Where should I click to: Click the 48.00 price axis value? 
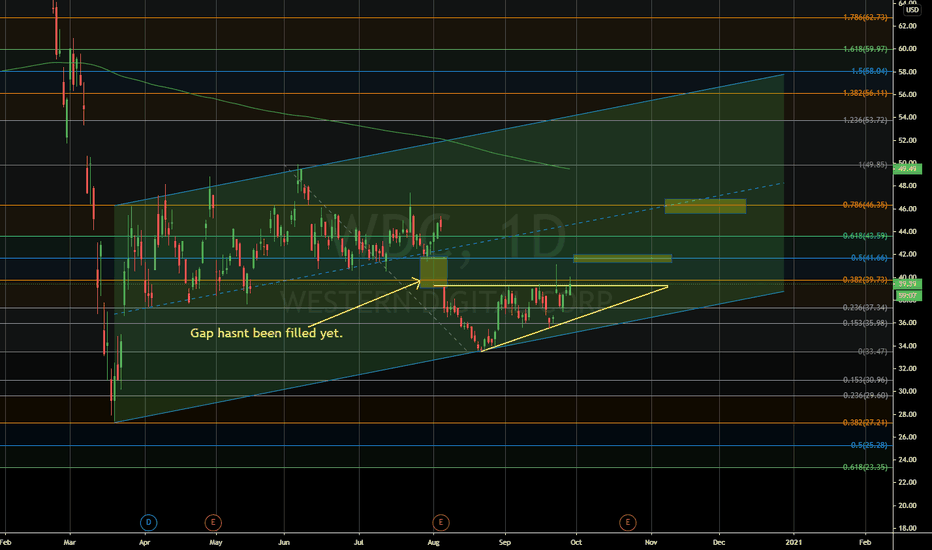[x=907, y=186]
